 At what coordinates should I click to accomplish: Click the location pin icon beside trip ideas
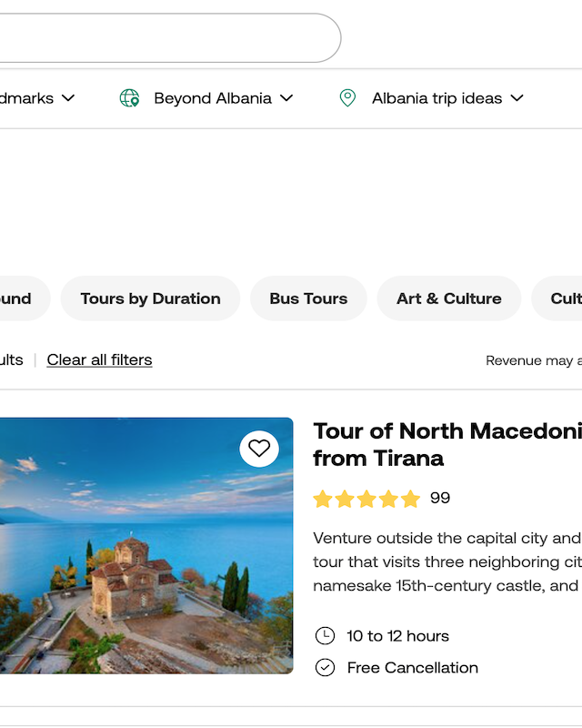click(x=347, y=98)
